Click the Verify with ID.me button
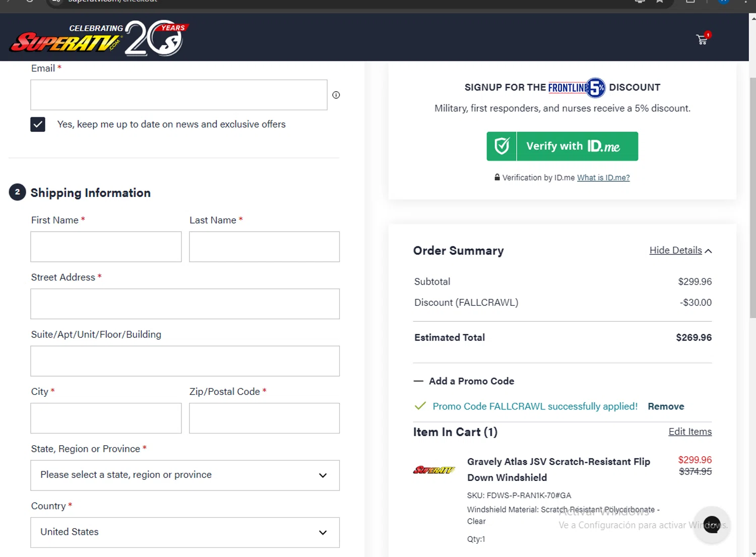 pyautogui.click(x=562, y=147)
